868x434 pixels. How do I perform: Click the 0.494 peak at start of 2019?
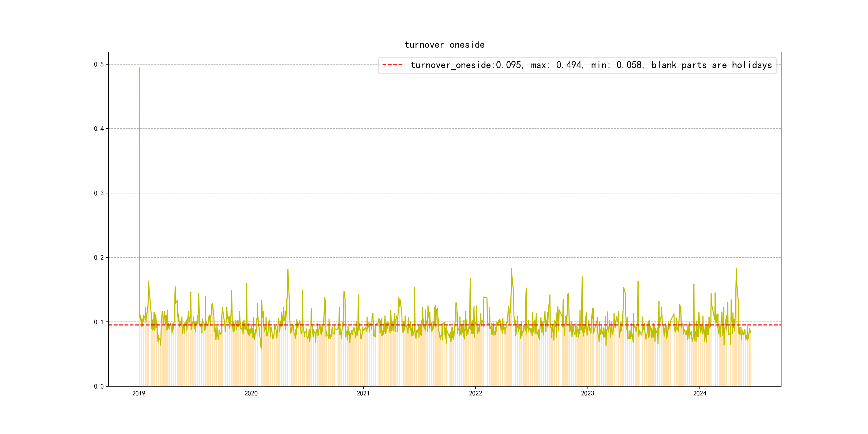[x=139, y=68]
